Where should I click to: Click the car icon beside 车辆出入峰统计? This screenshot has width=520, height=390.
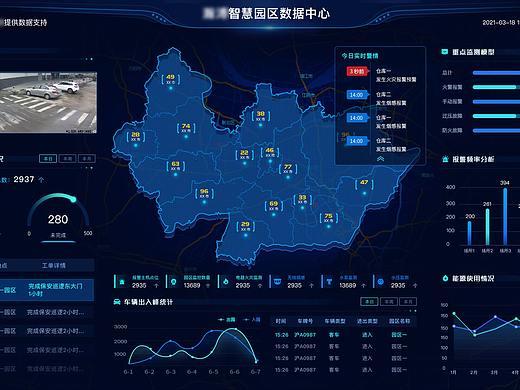coord(117,302)
